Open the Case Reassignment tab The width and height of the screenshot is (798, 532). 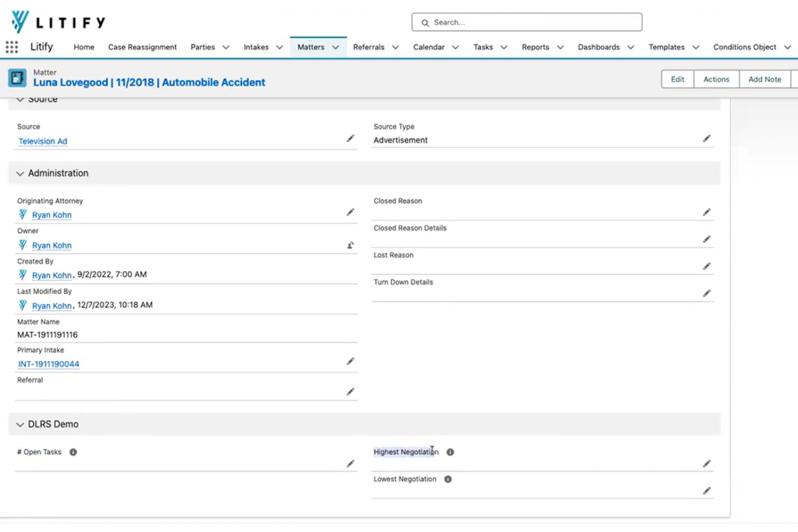point(142,47)
